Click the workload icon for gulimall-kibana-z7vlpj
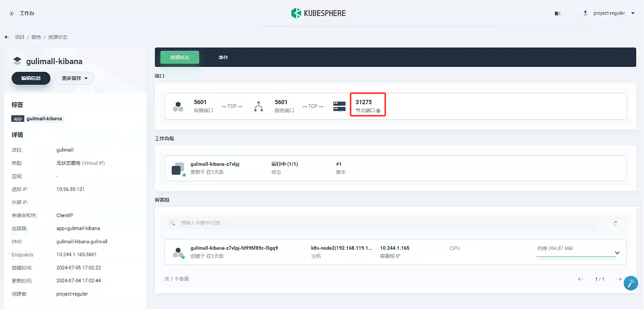Screen dimensions: 644x309 tap(178, 169)
